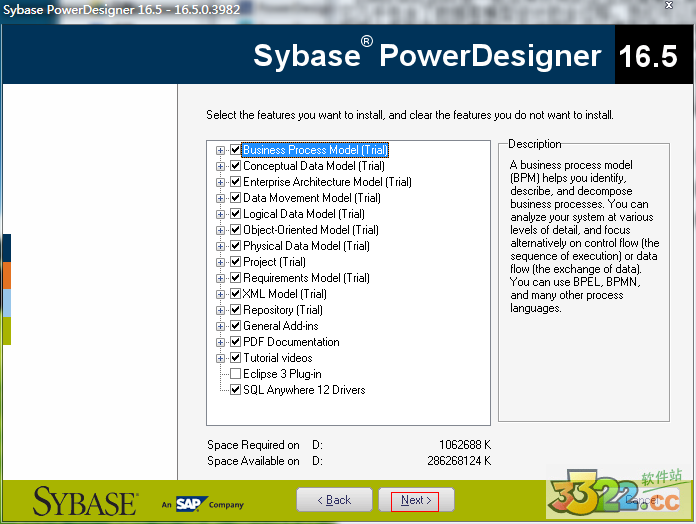Uncheck Conceptual Data Model (Trial) checkbox
This screenshot has height=524, width=696.
tap(236, 165)
